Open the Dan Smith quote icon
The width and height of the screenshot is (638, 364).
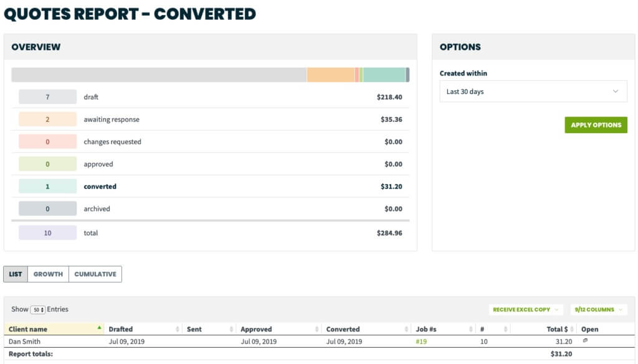click(585, 340)
